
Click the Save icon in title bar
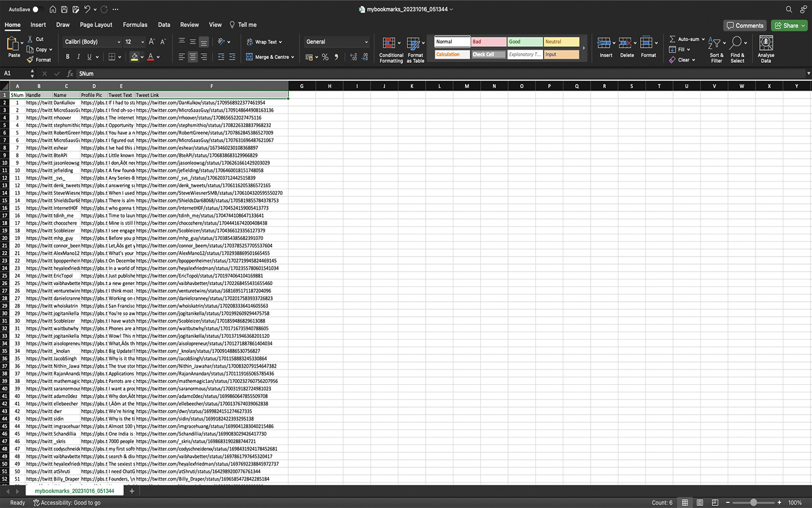click(x=65, y=10)
